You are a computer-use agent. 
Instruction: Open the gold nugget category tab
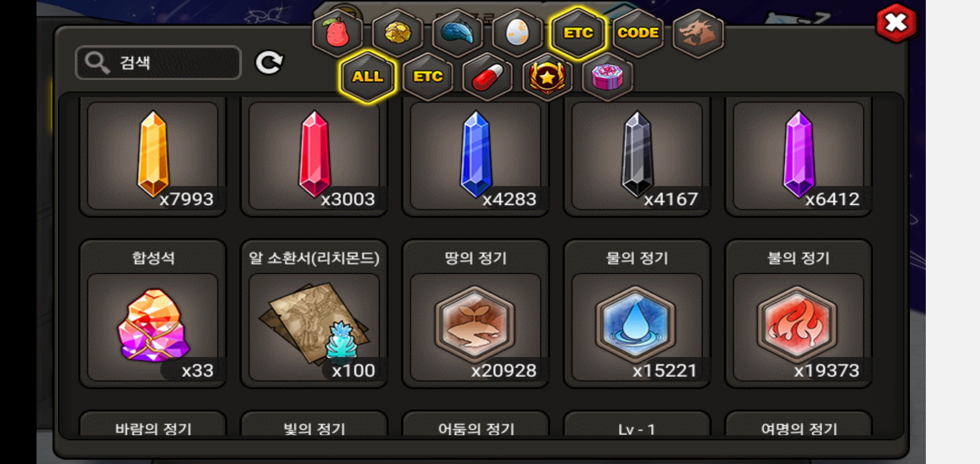[398, 33]
